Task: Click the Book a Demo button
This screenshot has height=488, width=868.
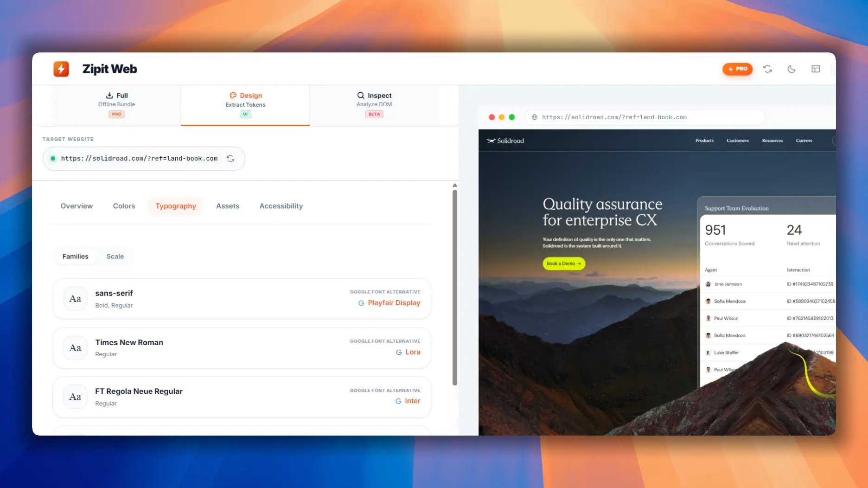Action: [x=564, y=263]
